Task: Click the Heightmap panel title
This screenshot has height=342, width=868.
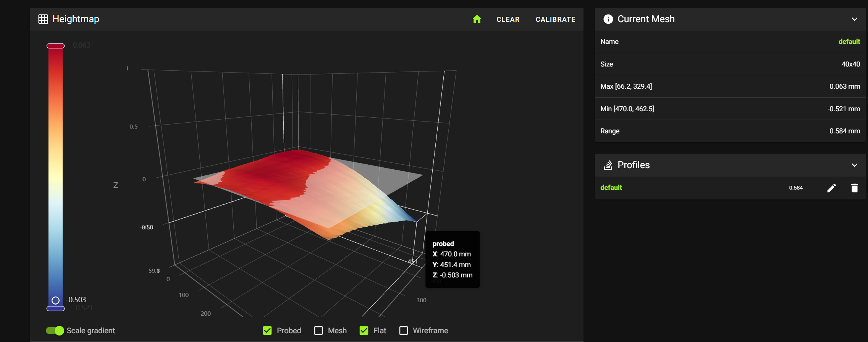Action: pos(76,19)
